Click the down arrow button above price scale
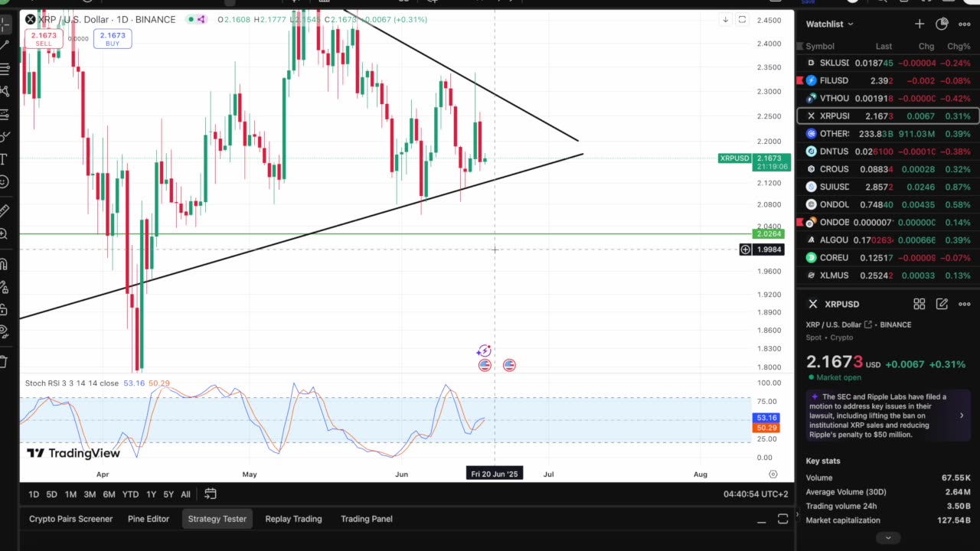 coord(725,19)
